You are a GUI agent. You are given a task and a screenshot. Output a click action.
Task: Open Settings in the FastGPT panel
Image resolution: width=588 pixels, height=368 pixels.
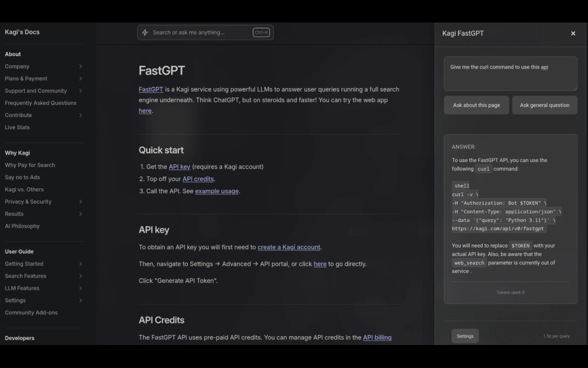(x=465, y=336)
